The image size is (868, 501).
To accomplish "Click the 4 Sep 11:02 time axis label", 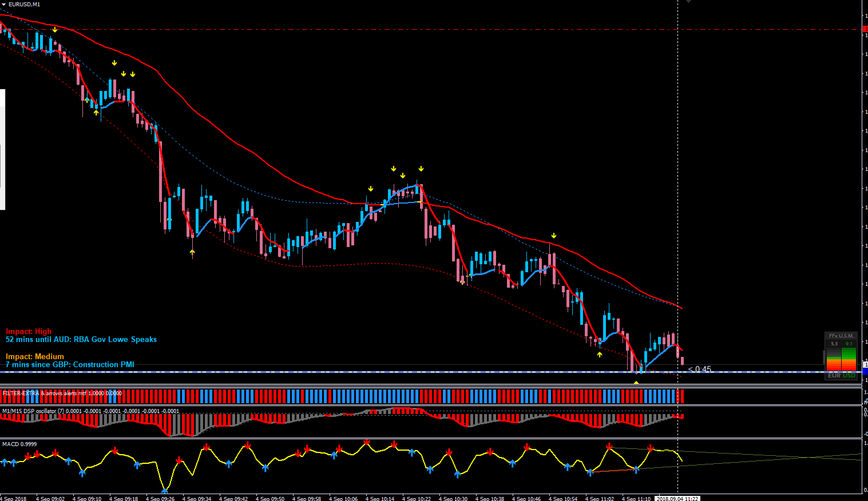I will pyautogui.click(x=600, y=498).
